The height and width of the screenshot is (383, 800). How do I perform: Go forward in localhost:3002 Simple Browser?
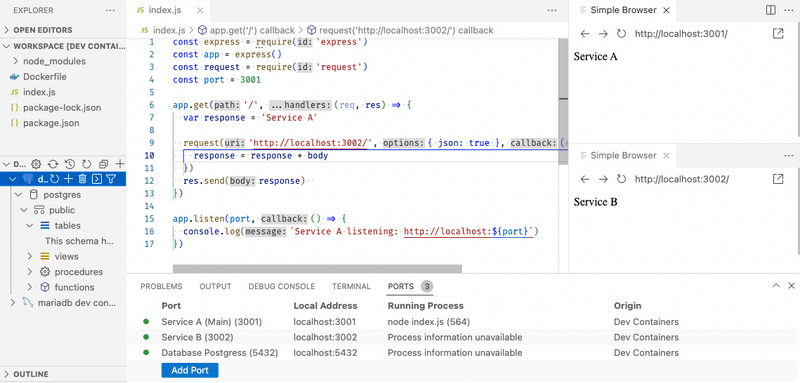[603, 179]
